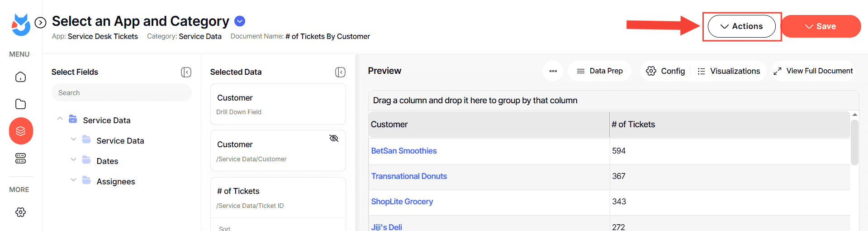Open the Actions dropdown
The height and width of the screenshot is (231, 868).
pos(741,26)
